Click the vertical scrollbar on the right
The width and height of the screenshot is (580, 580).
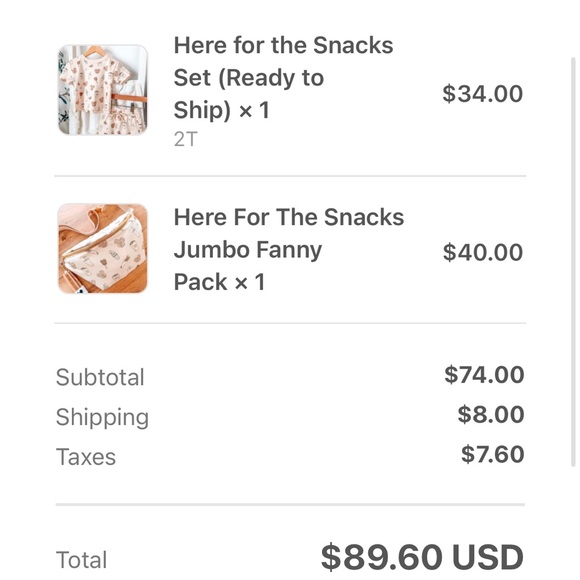[573, 262]
